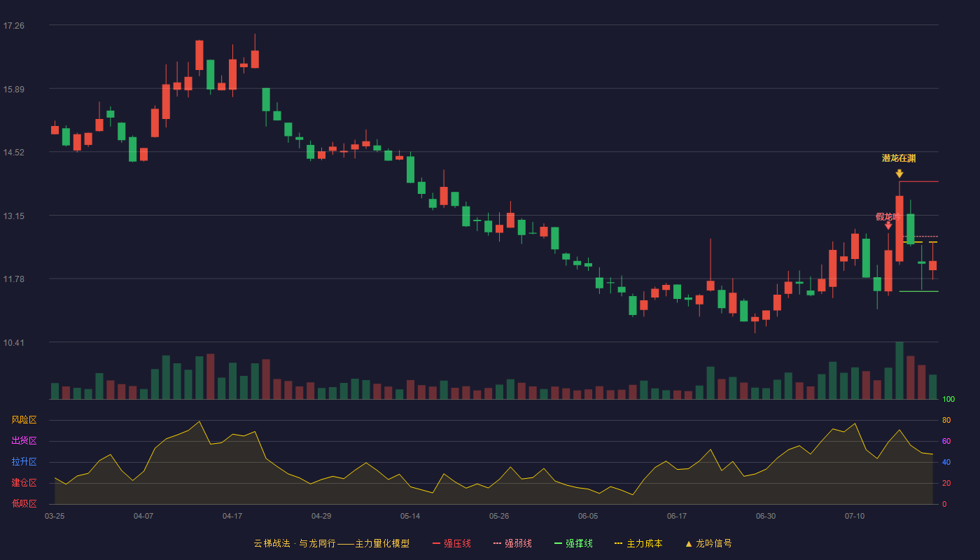The image size is (980, 560).
Task: Click the 06-05 date label
Action: [x=588, y=516]
